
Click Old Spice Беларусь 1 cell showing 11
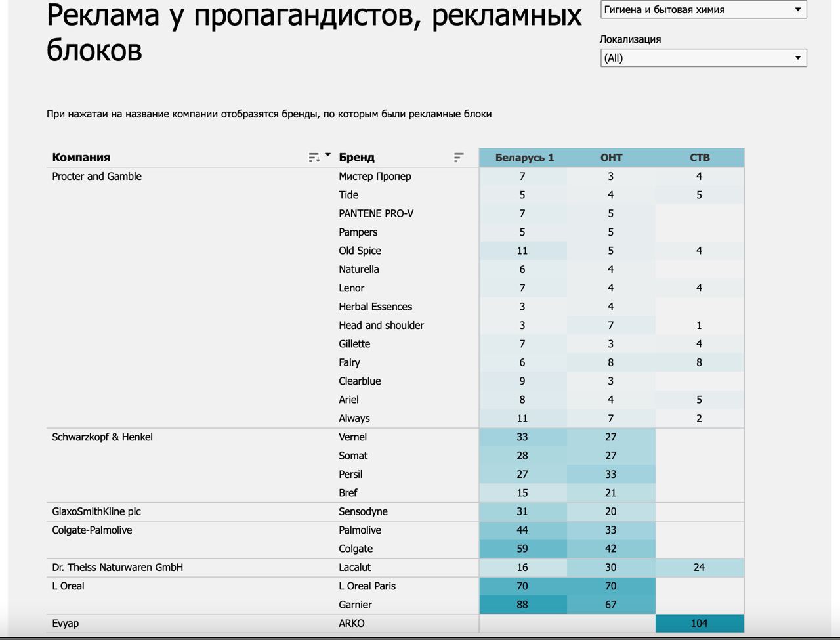523,251
